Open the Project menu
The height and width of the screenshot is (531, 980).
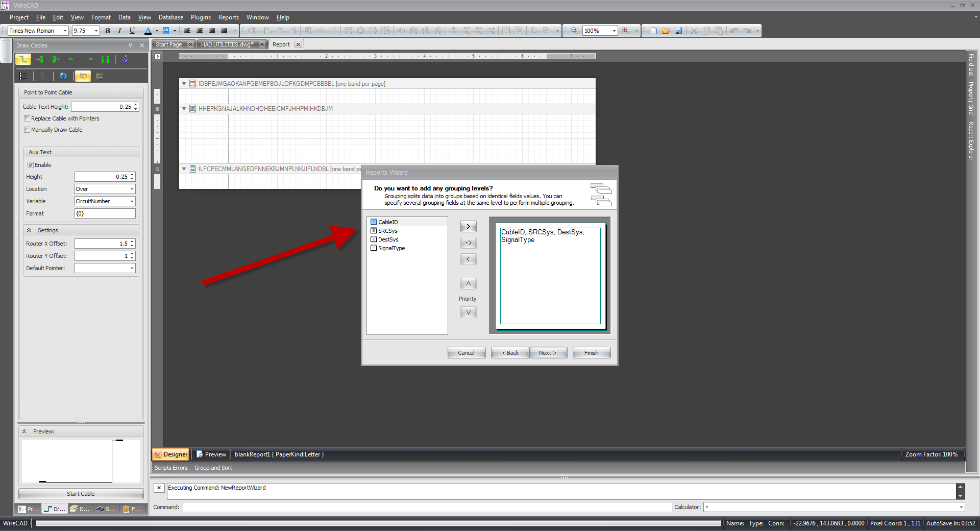[19, 17]
